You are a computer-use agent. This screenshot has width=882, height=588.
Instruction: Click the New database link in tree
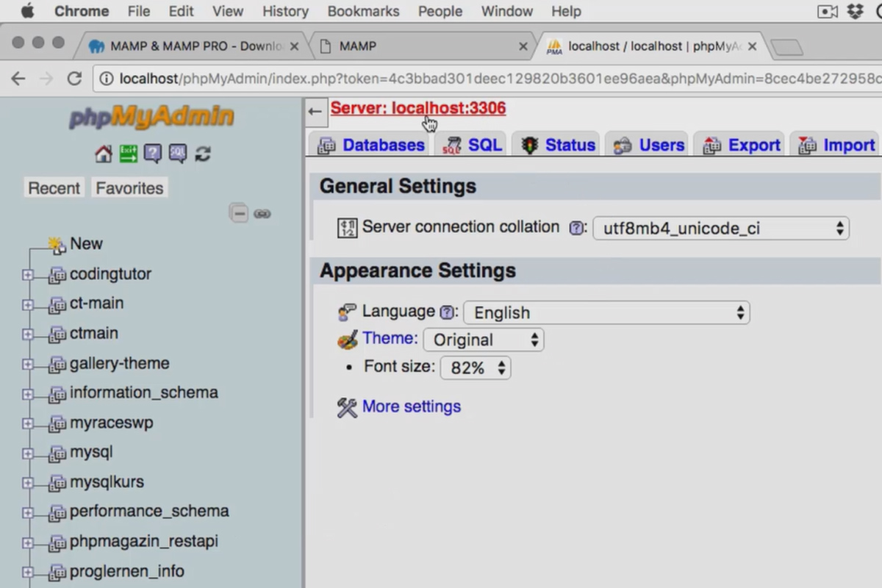click(x=86, y=243)
